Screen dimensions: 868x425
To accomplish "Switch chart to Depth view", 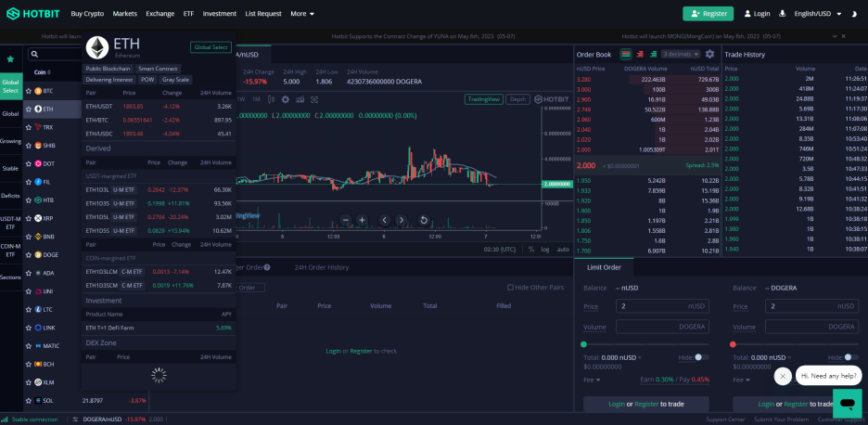I will pyautogui.click(x=518, y=99).
